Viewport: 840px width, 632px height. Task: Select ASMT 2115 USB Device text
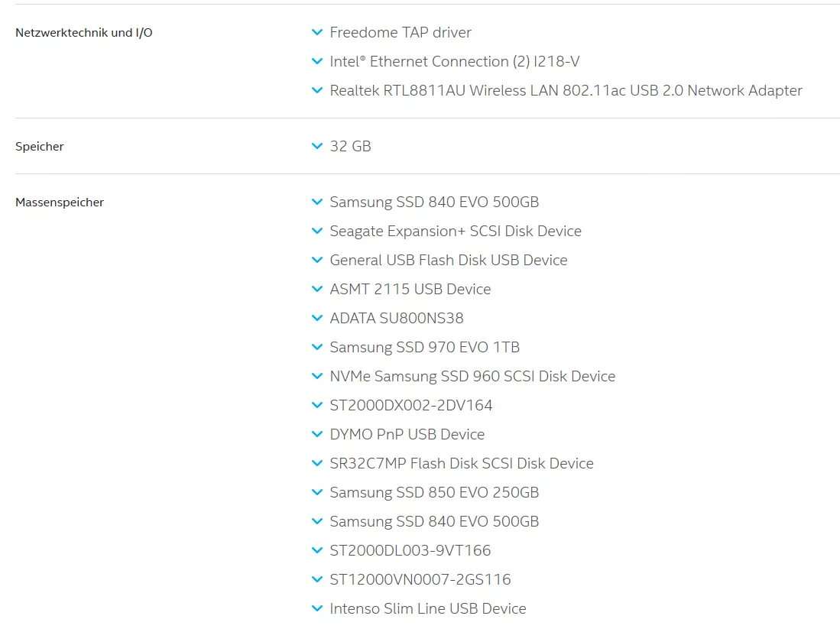pyautogui.click(x=410, y=289)
